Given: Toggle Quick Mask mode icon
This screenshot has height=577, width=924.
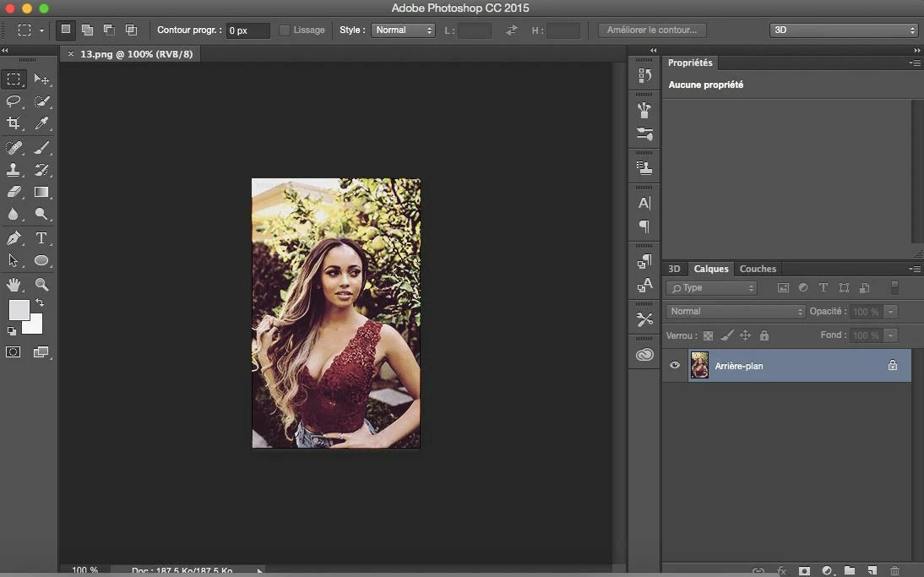Looking at the screenshot, I should (13, 351).
